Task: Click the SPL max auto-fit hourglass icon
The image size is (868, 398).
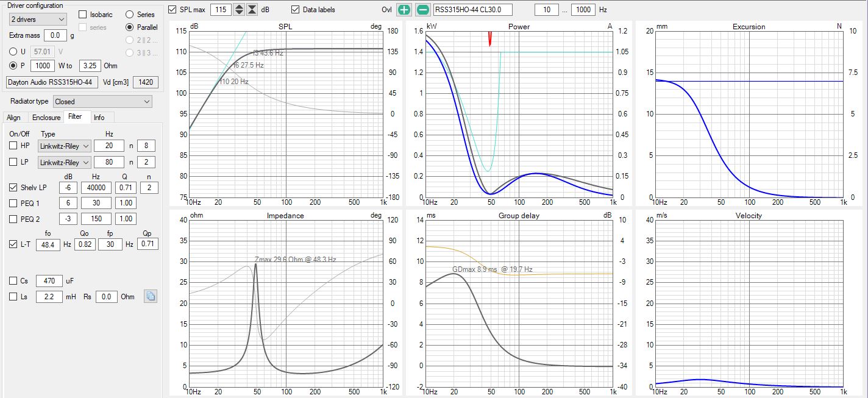Action: (x=252, y=10)
